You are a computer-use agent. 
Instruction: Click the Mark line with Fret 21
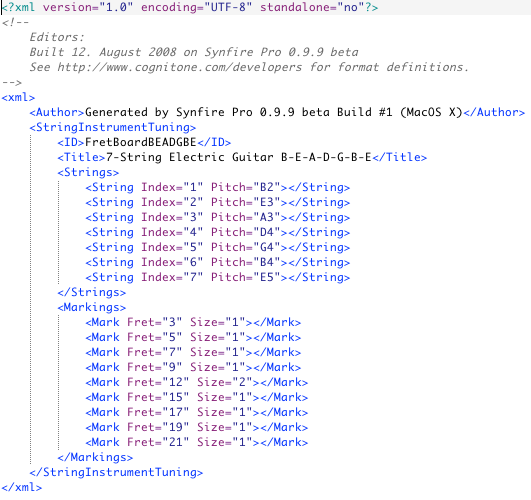click(x=197, y=442)
